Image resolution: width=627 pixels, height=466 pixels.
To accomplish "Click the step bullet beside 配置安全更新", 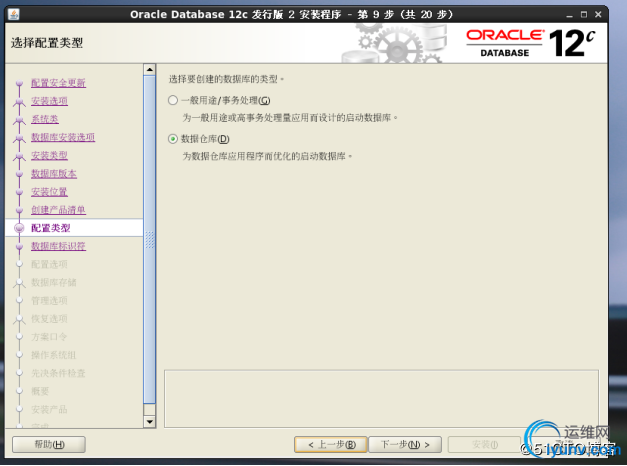I will point(19,83).
